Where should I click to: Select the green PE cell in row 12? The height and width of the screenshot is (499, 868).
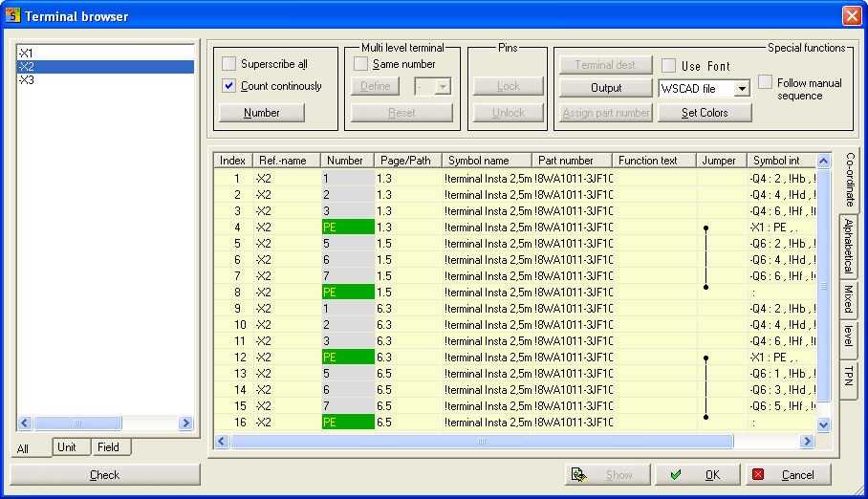[x=348, y=358]
